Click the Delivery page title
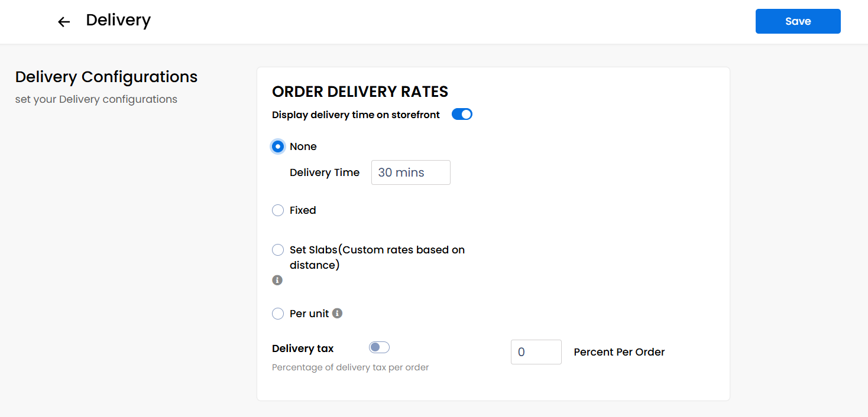Viewport: 868px width, 417px height. tap(118, 20)
